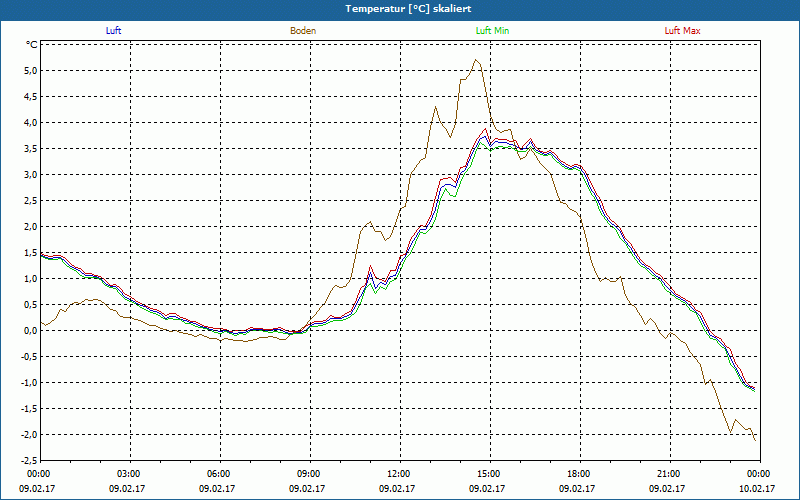Click the '1,0' y-axis value
The image size is (800, 500).
[x=32, y=279]
